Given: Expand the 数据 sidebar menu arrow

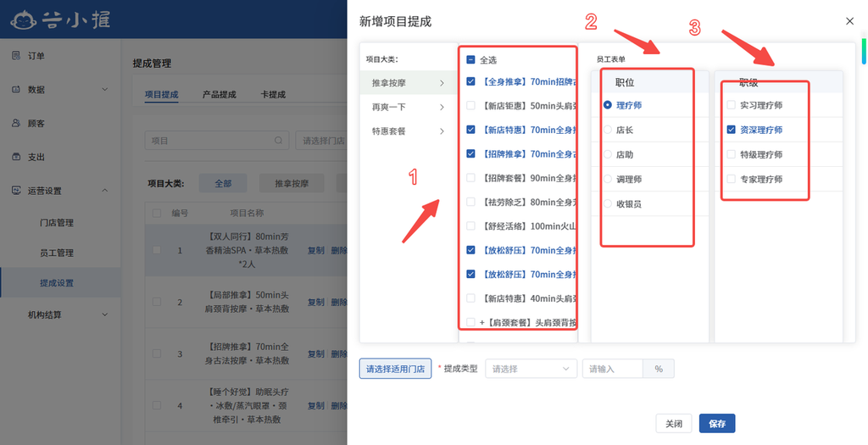Looking at the screenshot, I should [x=104, y=89].
